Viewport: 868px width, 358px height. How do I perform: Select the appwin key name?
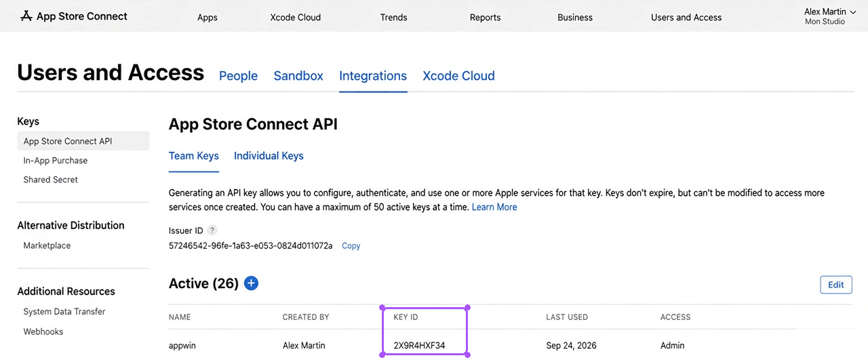pyautogui.click(x=182, y=346)
